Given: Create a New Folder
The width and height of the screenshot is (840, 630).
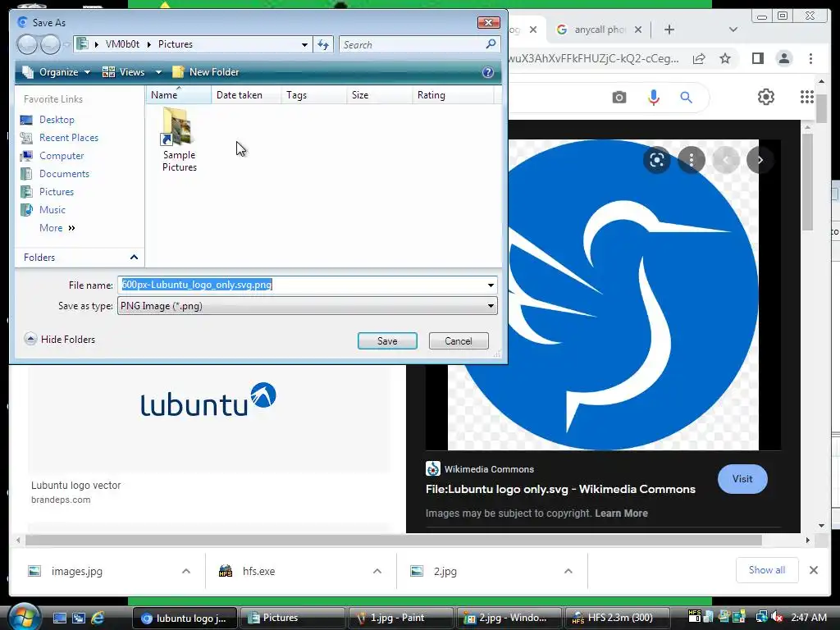Looking at the screenshot, I should tap(206, 72).
